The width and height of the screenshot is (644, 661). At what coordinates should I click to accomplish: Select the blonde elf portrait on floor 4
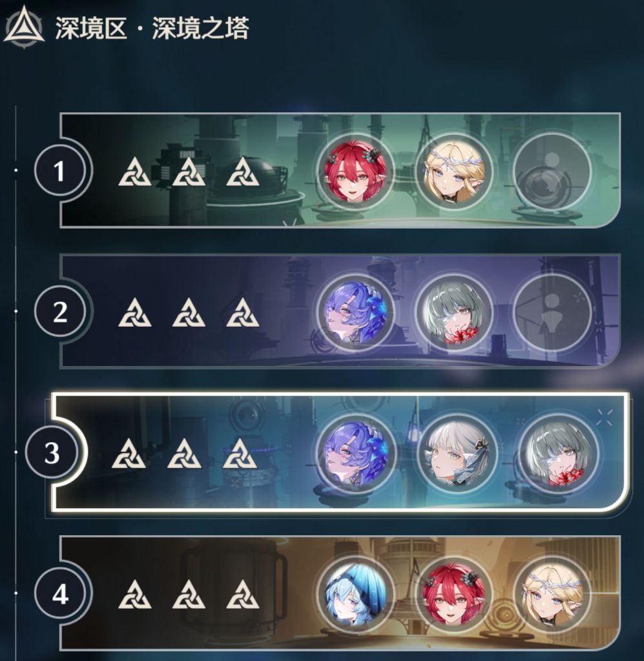552,595
